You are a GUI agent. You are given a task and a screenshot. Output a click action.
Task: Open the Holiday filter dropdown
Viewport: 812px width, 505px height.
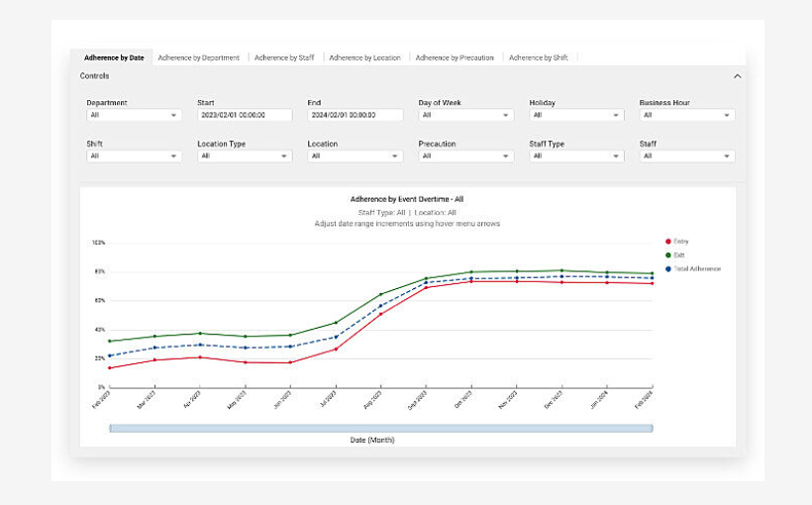575,115
